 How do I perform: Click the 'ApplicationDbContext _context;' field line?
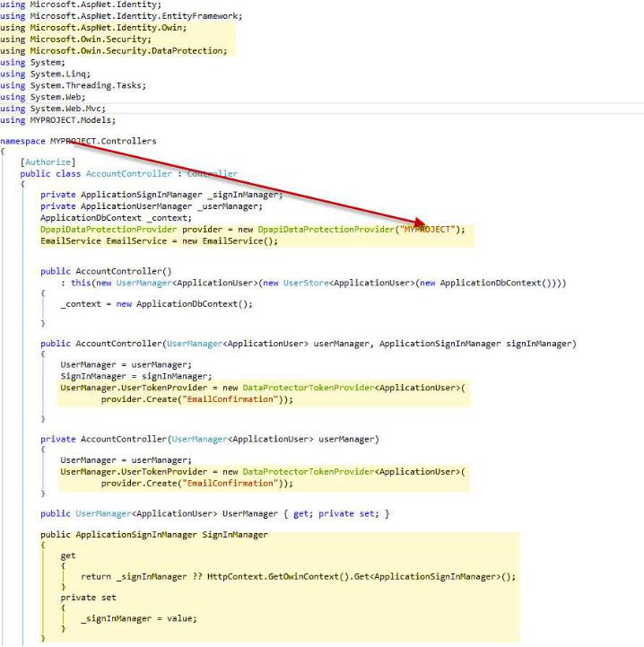point(116,218)
